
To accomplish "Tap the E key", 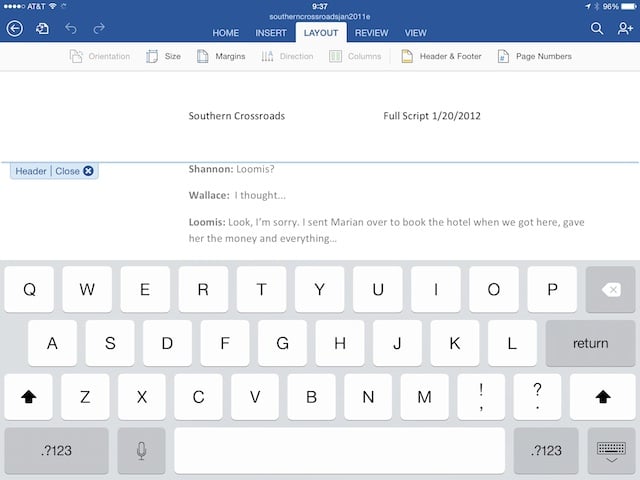I will (x=145, y=289).
